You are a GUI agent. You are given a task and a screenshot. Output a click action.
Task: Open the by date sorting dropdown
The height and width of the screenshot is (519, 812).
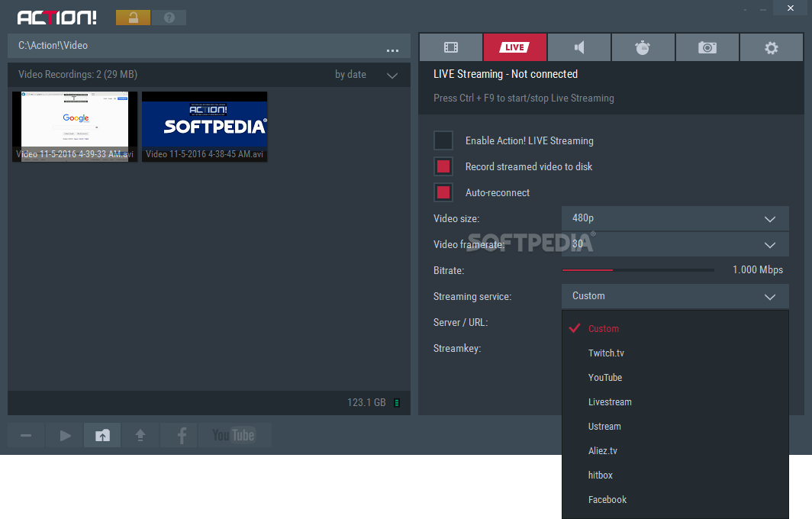click(366, 75)
